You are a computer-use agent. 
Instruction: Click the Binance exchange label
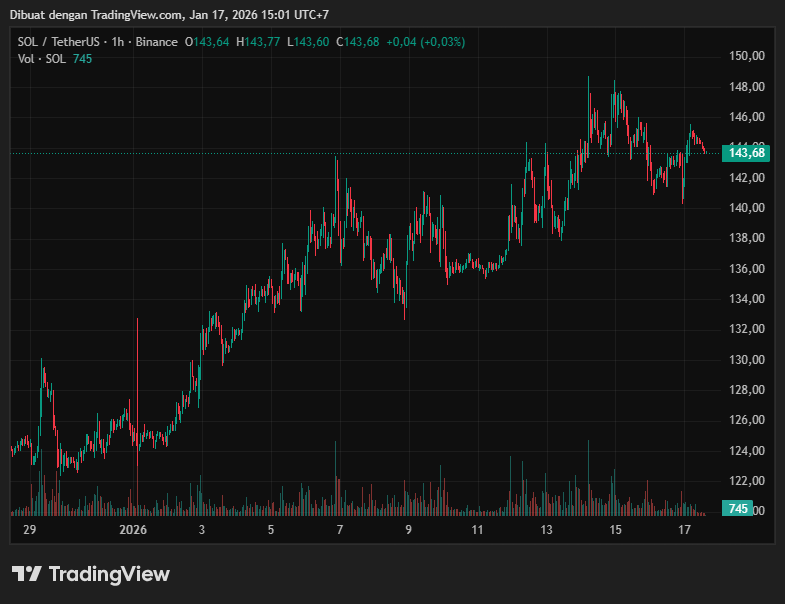point(157,42)
